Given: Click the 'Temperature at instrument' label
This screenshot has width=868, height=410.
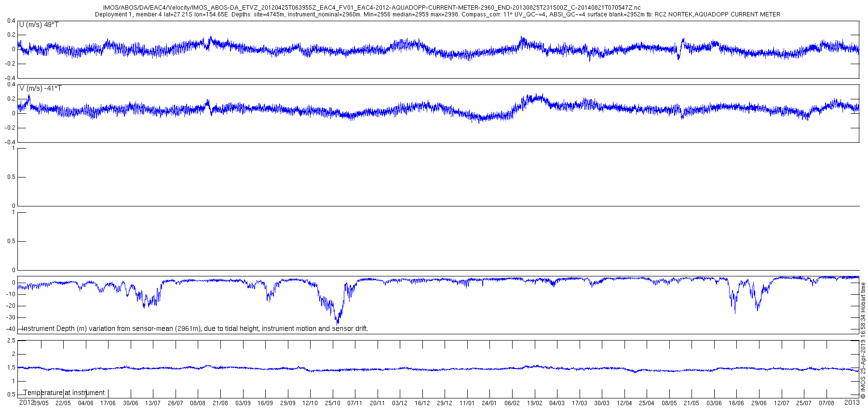Looking at the screenshot, I should pos(64,393).
